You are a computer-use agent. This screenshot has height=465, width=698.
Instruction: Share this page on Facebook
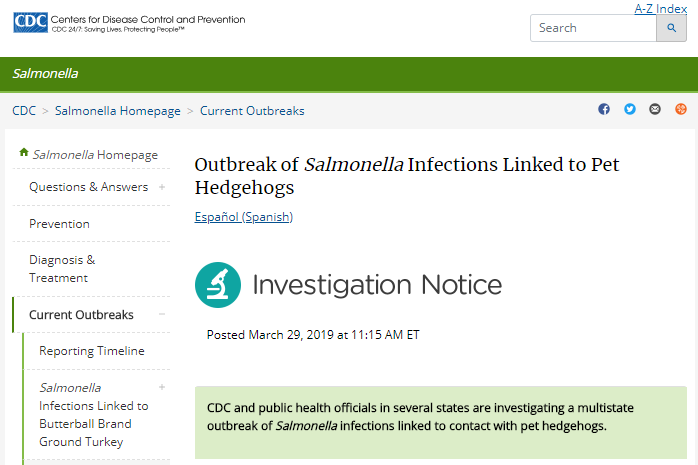604,109
